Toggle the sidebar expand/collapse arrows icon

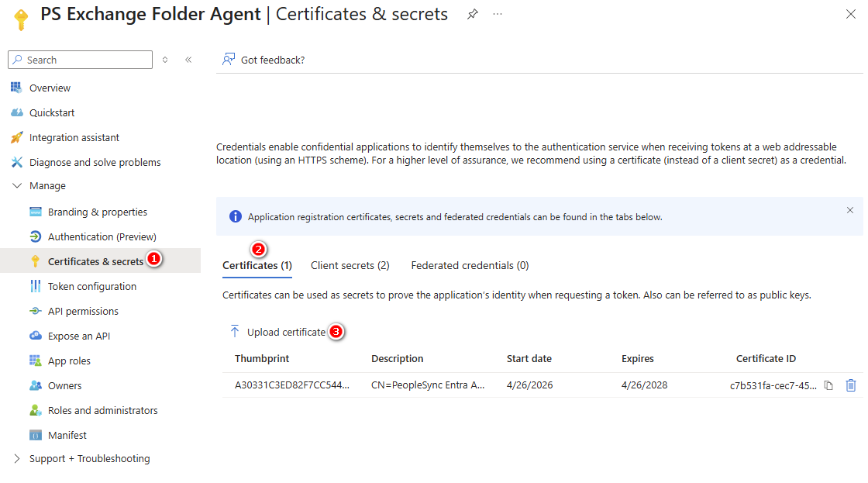click(165, 60)
